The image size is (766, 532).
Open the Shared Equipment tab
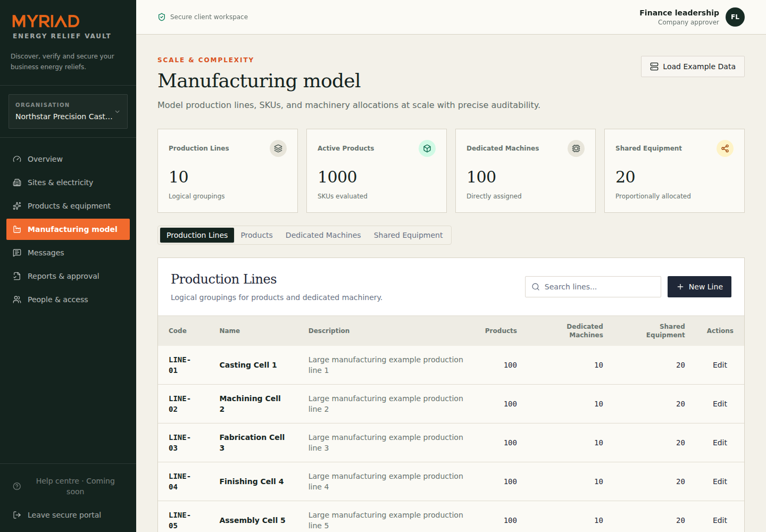click(x=408, y=235)
